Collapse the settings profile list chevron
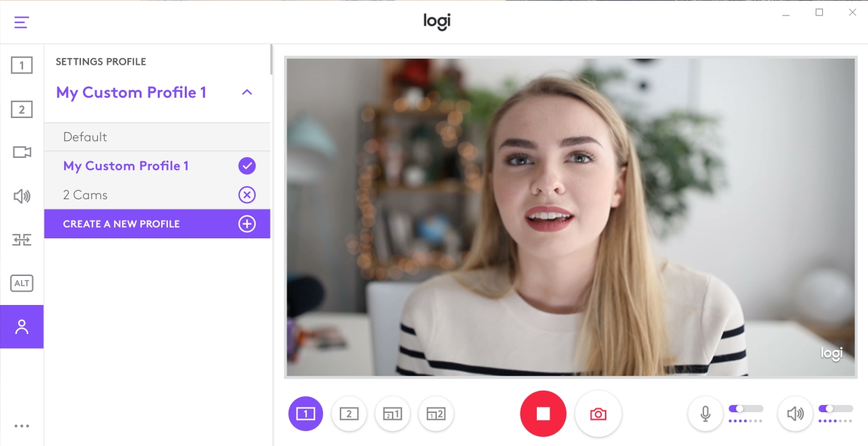Viewport: 868px width, 446px height. click(x=247, y=92)
